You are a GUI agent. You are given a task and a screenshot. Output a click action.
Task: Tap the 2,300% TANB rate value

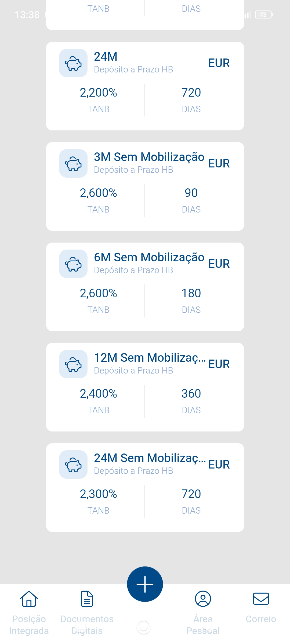[x=99, y=494]
